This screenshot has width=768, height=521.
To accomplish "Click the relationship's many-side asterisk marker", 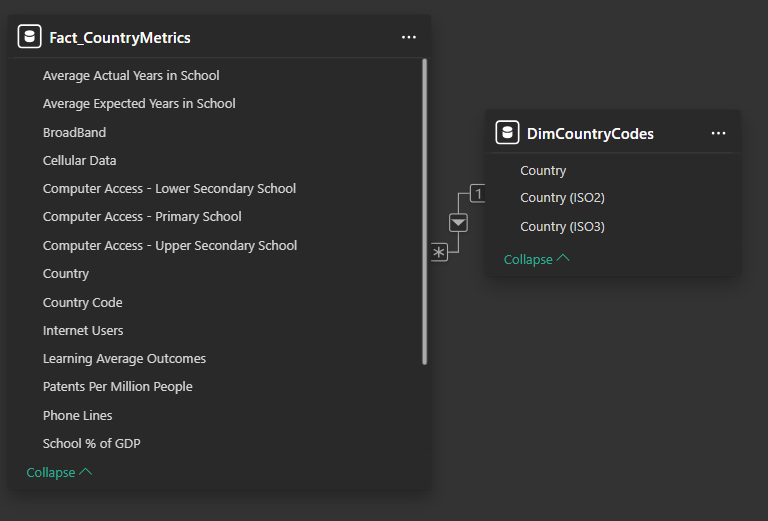I will [x=439, y=253].
